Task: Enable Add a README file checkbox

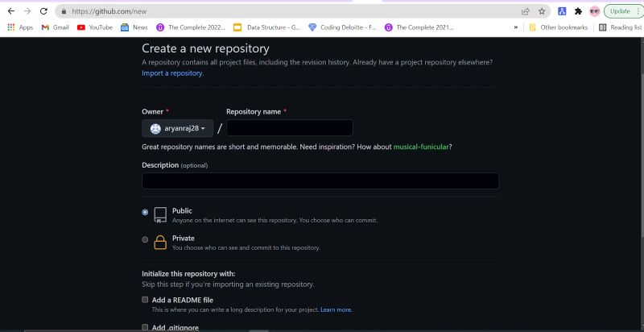Action: coord(145,300)
